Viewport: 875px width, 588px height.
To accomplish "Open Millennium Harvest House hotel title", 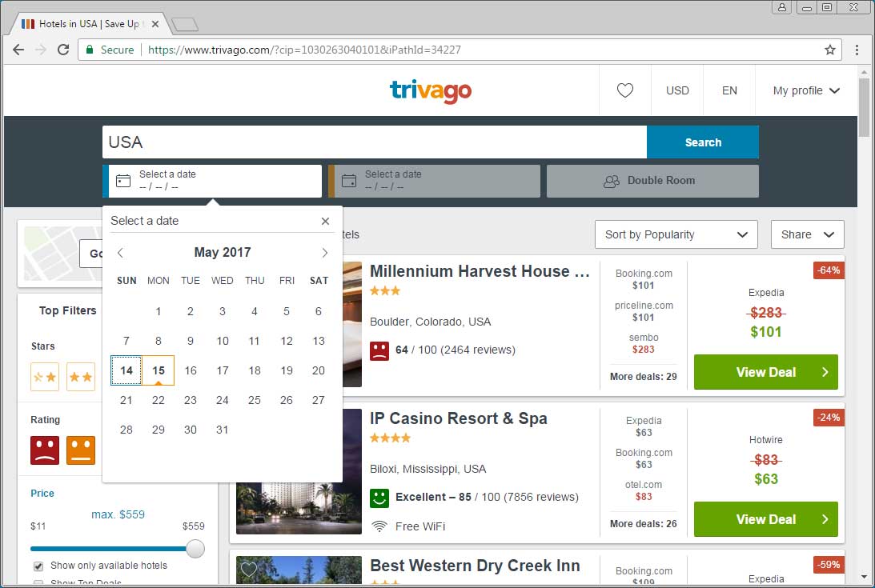I will click(x=480, y=271).
